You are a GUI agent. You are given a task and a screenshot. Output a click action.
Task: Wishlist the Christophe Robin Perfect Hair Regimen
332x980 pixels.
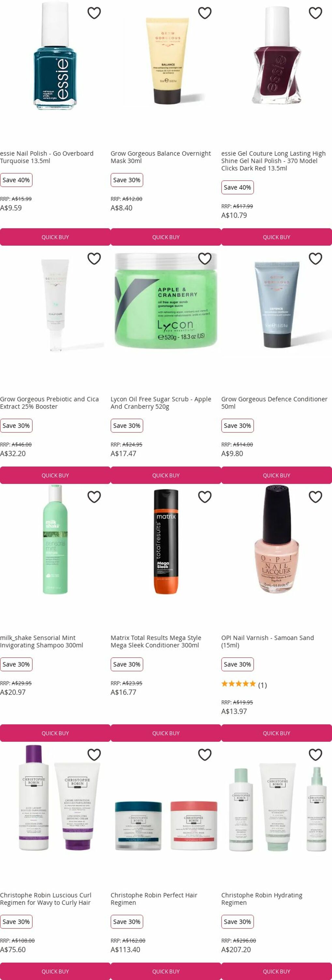point(205,754)
